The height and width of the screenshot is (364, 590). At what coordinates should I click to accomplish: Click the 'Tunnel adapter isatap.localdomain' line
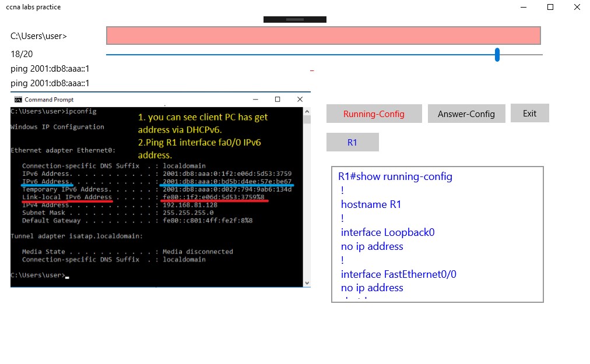tap(76, 236)
